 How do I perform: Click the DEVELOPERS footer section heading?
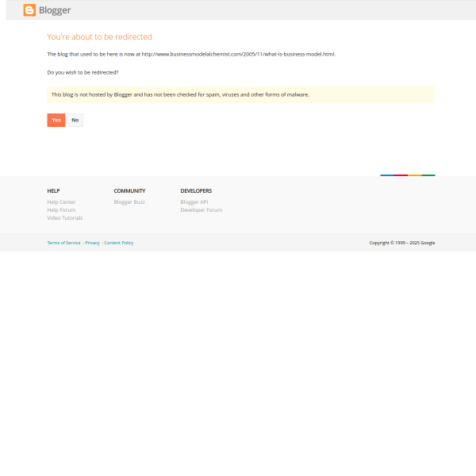[x=196, y=191]
